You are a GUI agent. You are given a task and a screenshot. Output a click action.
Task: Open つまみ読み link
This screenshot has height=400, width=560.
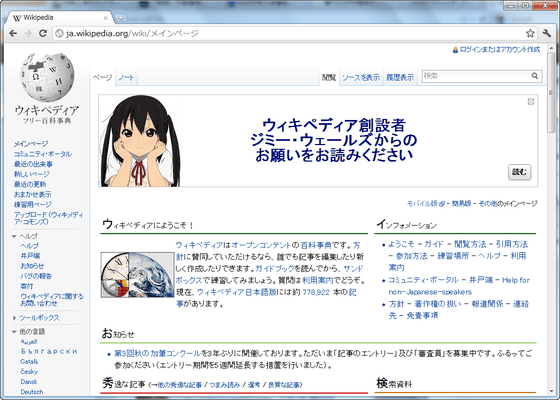(224, 385)
